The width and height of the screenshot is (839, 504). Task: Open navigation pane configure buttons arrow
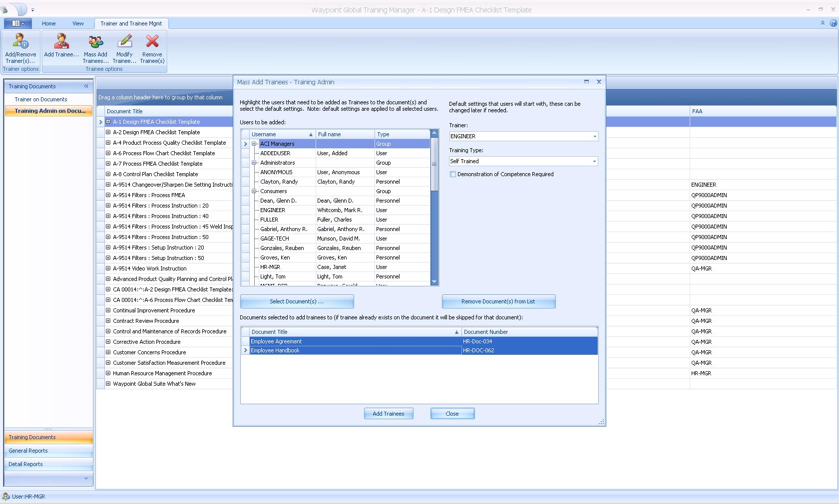[86, 479]
